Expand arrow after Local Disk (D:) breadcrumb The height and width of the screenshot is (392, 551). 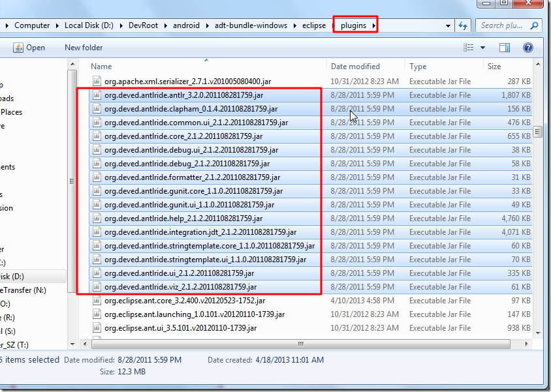coord(121,25)
